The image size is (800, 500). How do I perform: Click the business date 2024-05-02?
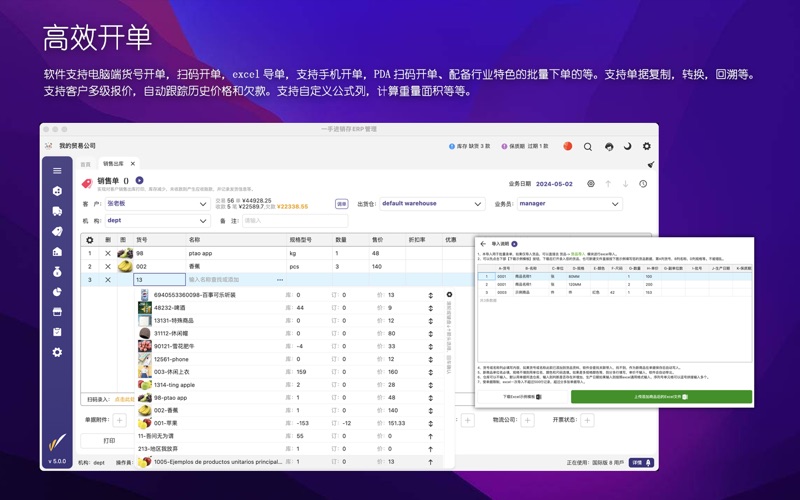553,184
